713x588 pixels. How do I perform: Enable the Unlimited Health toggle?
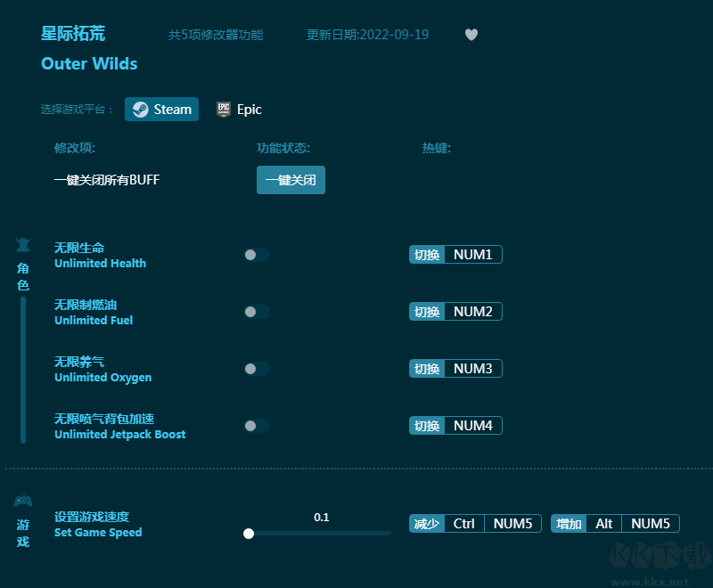[257, 255]
